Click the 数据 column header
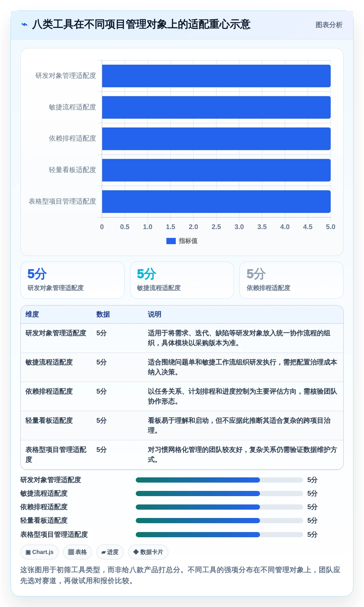Image resolution: width=364 pixels, height=607 pixels. coord(103,314)
